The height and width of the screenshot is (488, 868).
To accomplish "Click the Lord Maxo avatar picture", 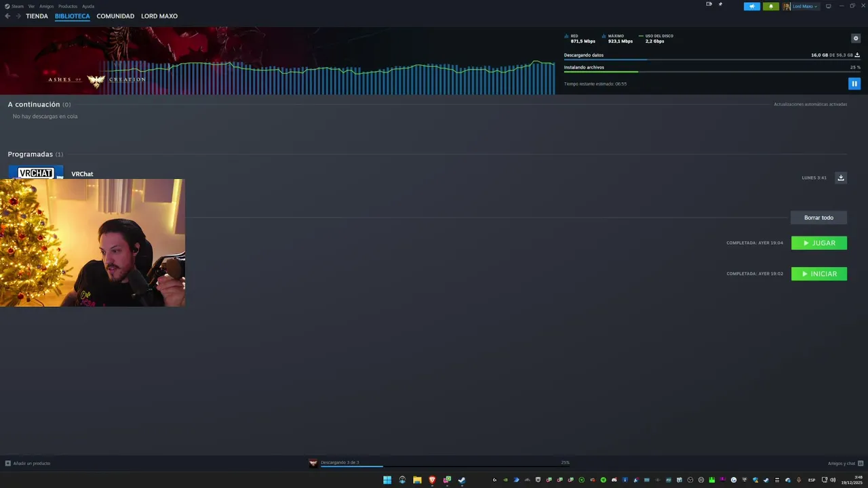I will (x=787, y=6).
